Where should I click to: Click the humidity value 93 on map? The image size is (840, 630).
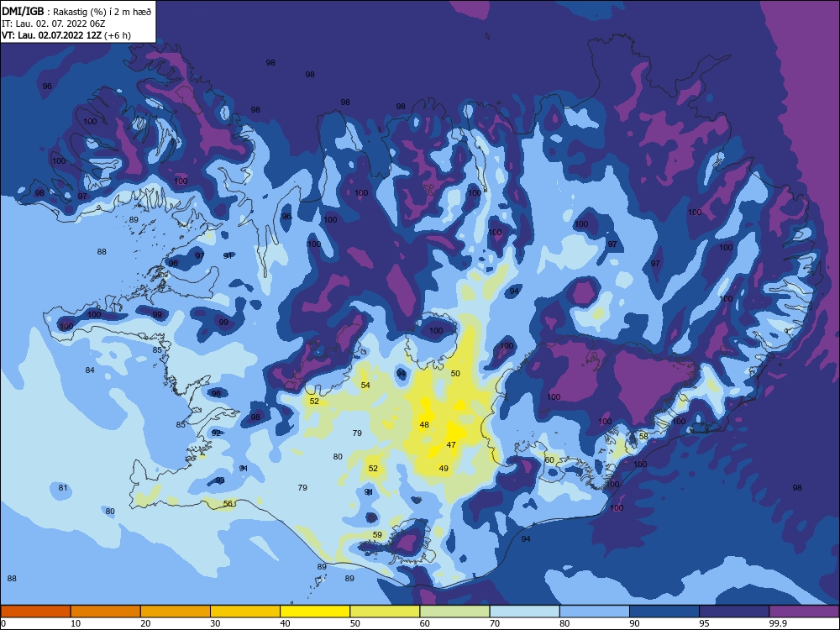coord(219,480)
